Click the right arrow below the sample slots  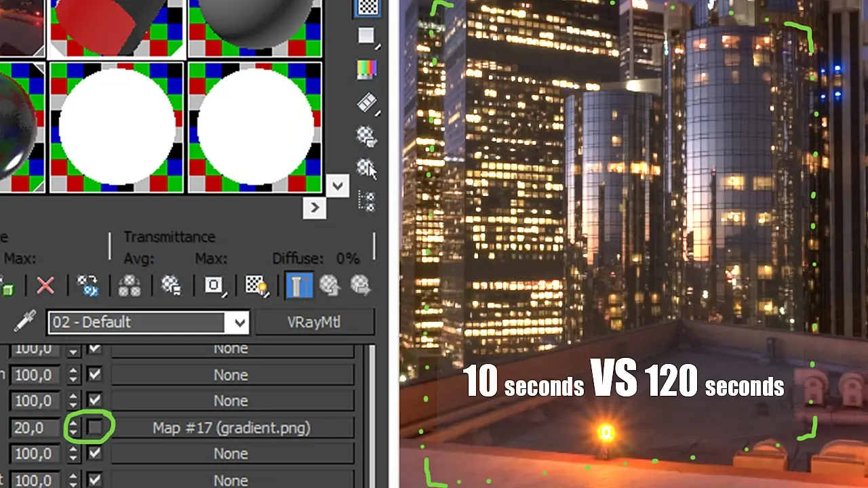click(314, 208)
